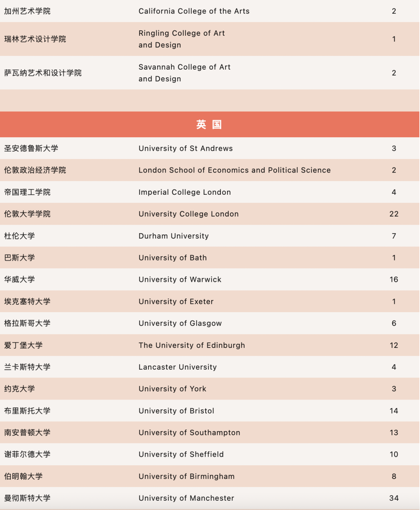
Task: Click the count 14 for University of Bristol
Action: pos(394,411)
